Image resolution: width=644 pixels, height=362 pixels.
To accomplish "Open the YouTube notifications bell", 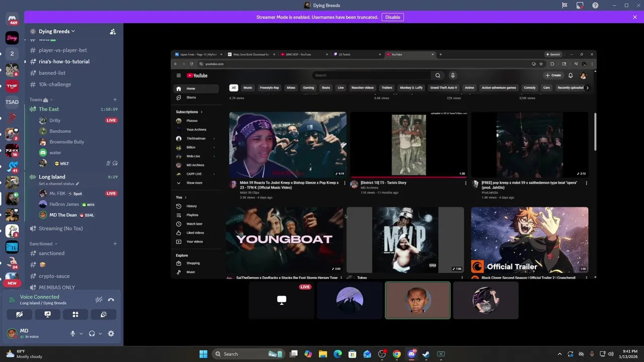I will coord(571,75).
